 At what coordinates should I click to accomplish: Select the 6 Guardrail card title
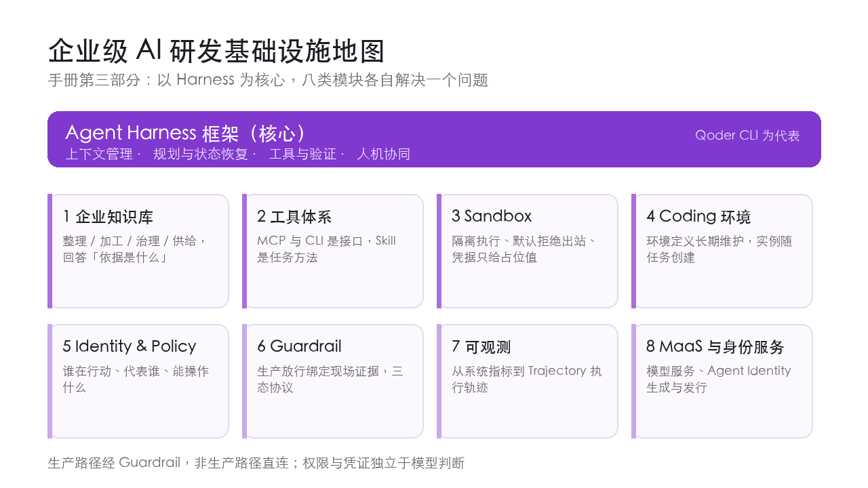[299, 346]
